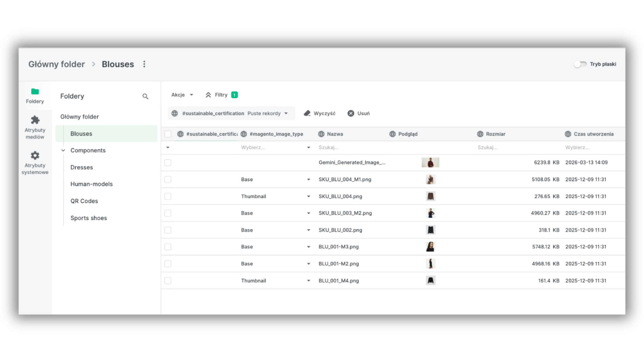Collapse the Components folder tree
This screenshot has width=644, height=362.
(x=63, y=151)
